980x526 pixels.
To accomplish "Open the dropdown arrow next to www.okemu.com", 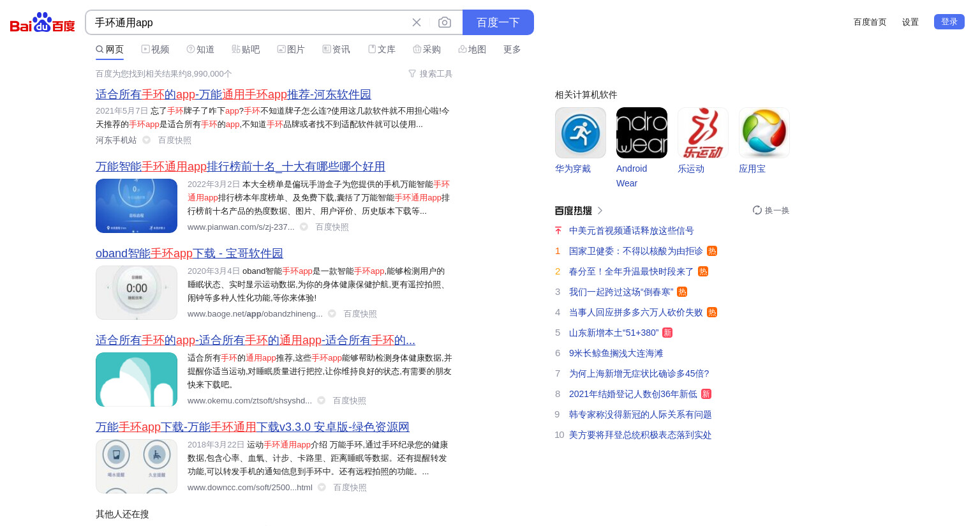I will [322, 401].
